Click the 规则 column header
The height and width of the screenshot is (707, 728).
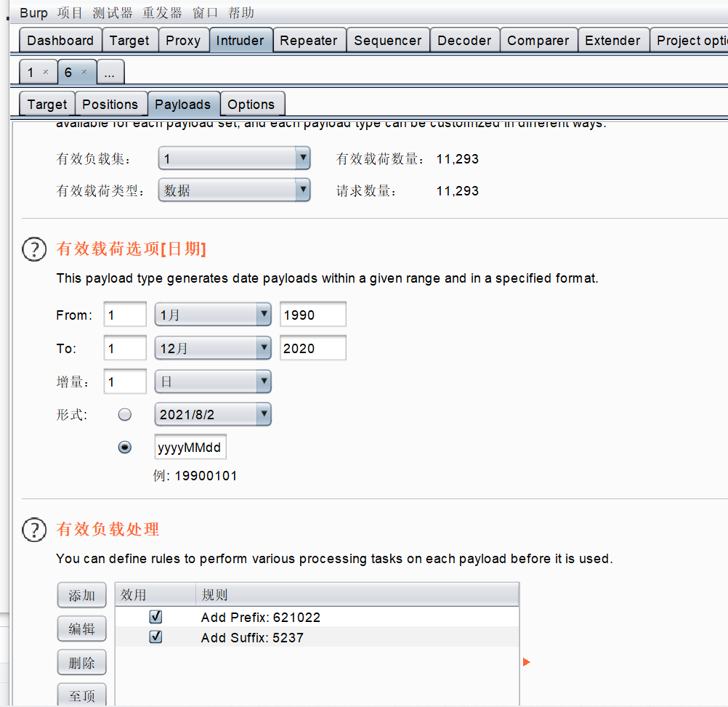pyautogui.click(x=357, y=594)
